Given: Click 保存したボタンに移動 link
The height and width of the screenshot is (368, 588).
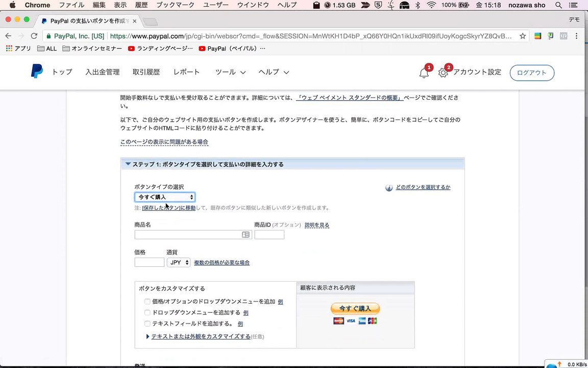Looking at the screenshot, I should [169, 208].
